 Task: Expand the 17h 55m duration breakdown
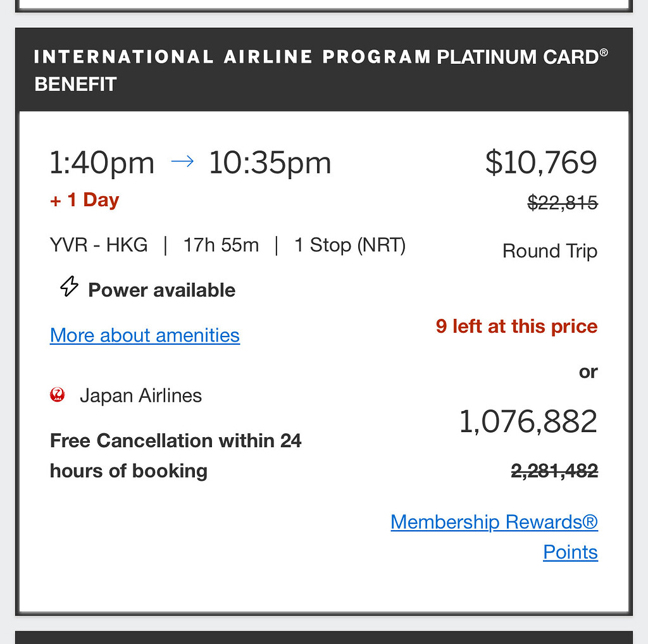tap(220, 245)
